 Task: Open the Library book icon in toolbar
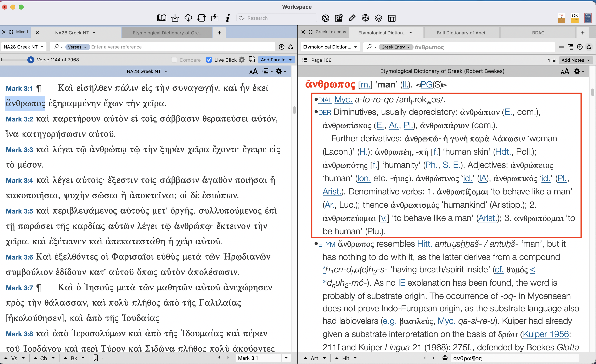coord(161,18)
